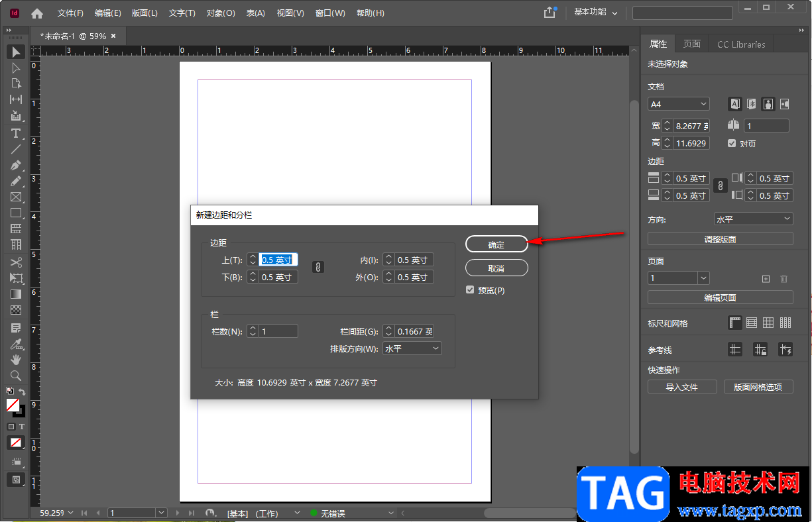Click the 上(T) top margin field
Viewport: 812px width, 522px height.
[x=278, y=260]
